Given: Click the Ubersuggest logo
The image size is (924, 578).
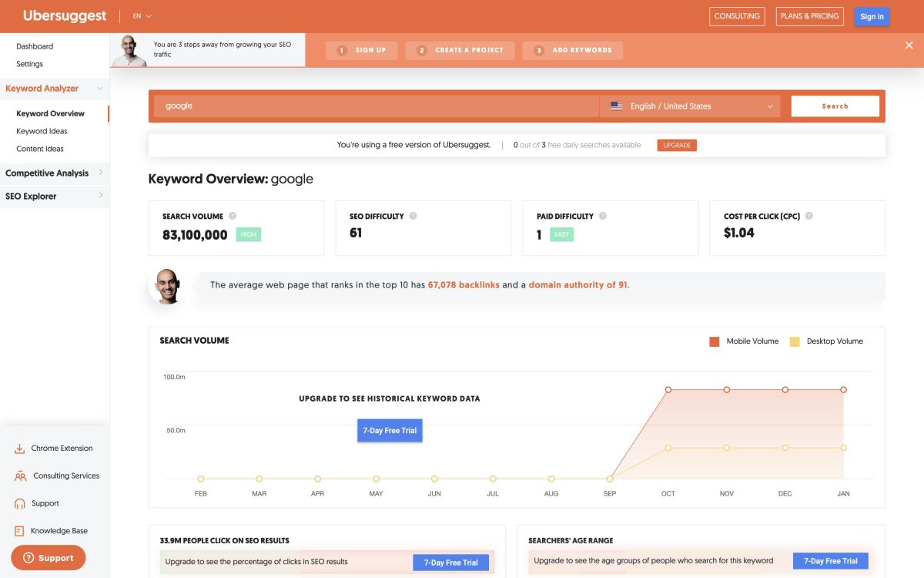Looking at the screenshot, I should 65,16.
